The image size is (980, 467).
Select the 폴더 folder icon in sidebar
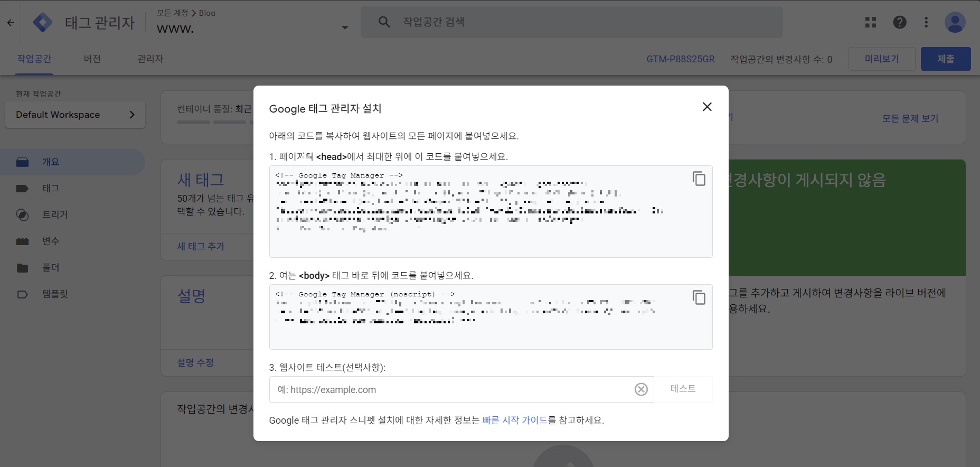22,268
